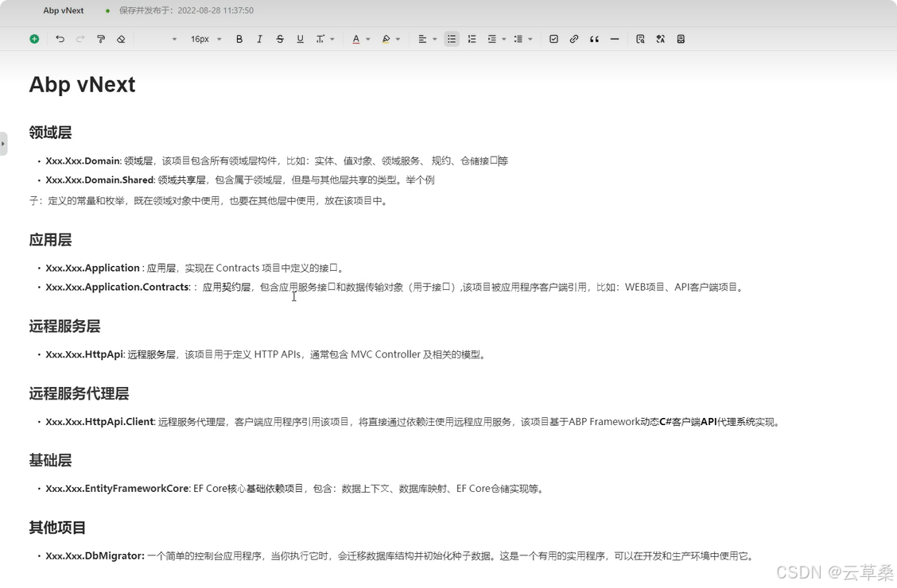
Task: Click the 远程服务层 heading
Action: click(x=64, y=327)
